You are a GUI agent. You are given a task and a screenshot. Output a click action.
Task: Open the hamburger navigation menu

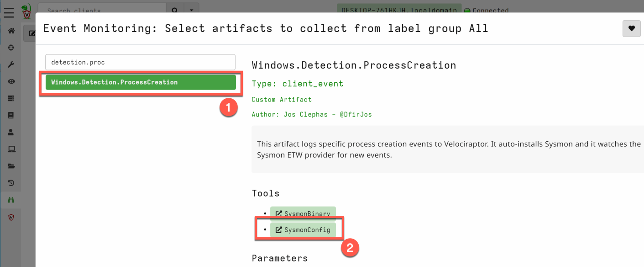pyautogui.click(x=9, y=11)
